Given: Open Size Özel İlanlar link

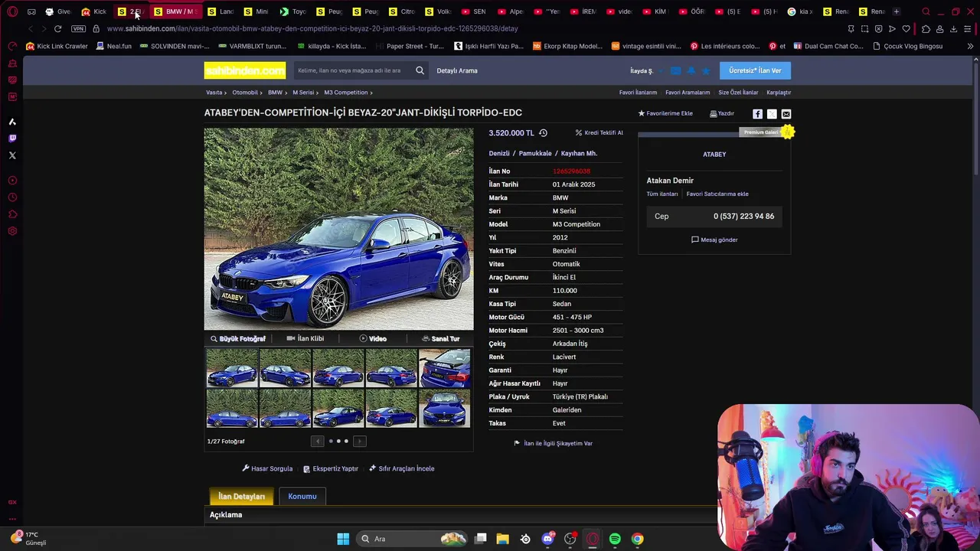Looking at the screenshot, I should [738, 93].
